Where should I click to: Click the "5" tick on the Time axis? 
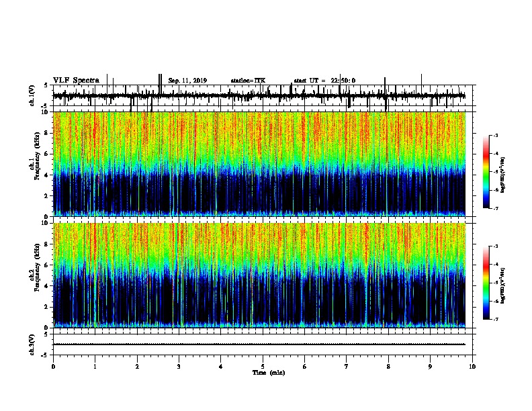click(263, 367)
